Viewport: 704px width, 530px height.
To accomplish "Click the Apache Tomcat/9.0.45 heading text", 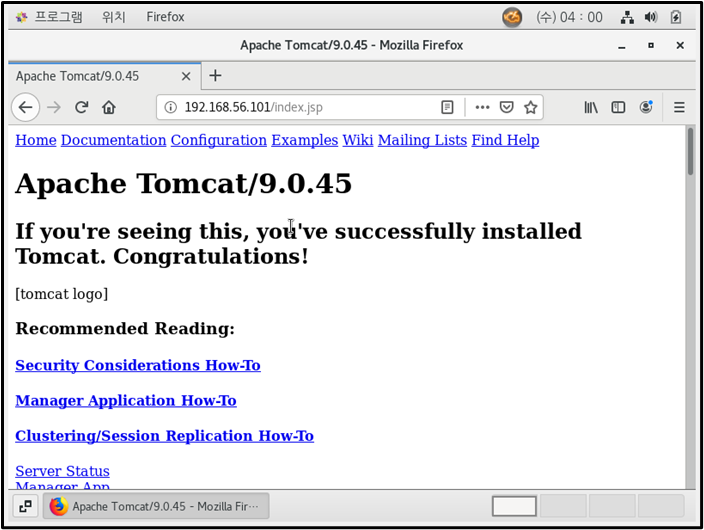I will [x=184, y=183].
